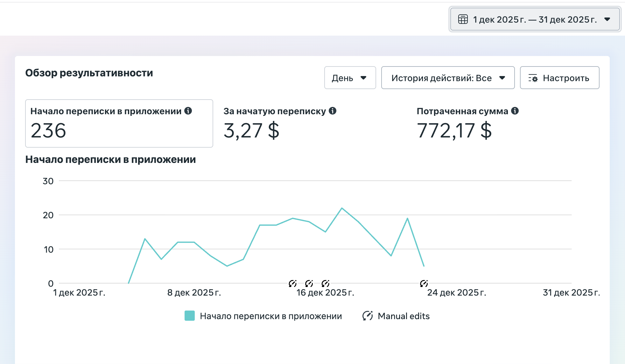Screen dimensions: 625x364
Task: Click the 1 дек 2025 г. axis label
Action: pos(79,292)
